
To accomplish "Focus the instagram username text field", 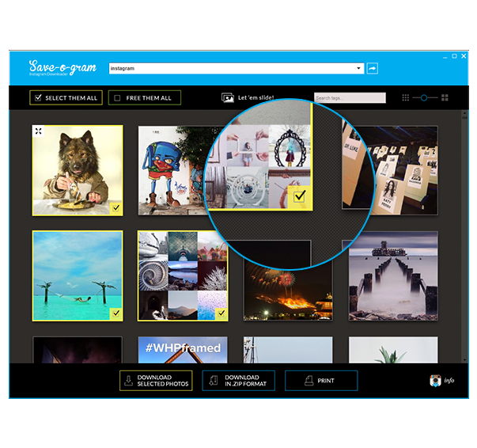I will point(233,69).
